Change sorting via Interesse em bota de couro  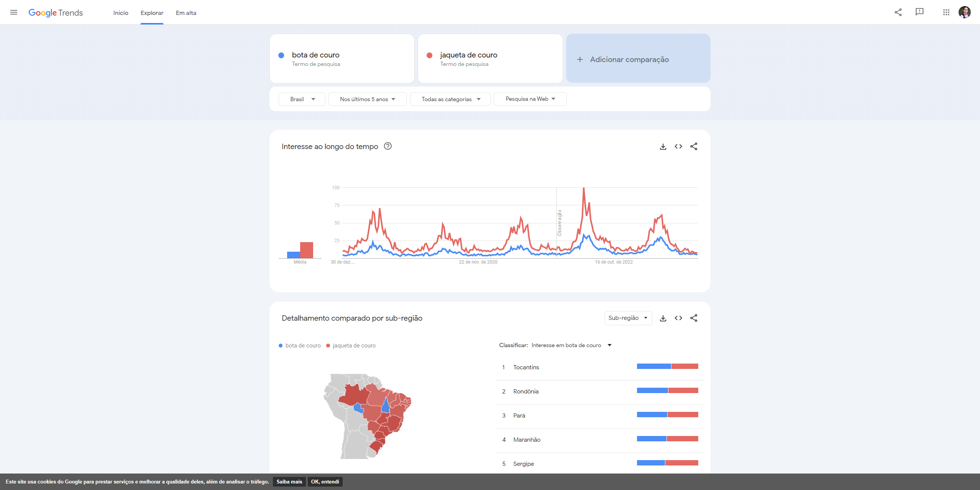571,345
